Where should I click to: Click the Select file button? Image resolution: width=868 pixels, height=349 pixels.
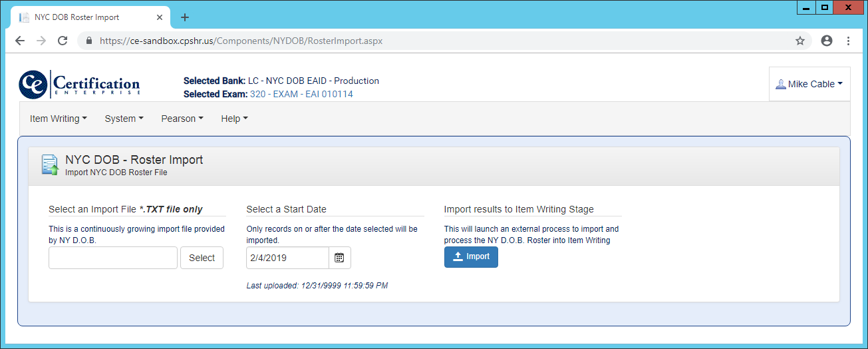[202, 258]
